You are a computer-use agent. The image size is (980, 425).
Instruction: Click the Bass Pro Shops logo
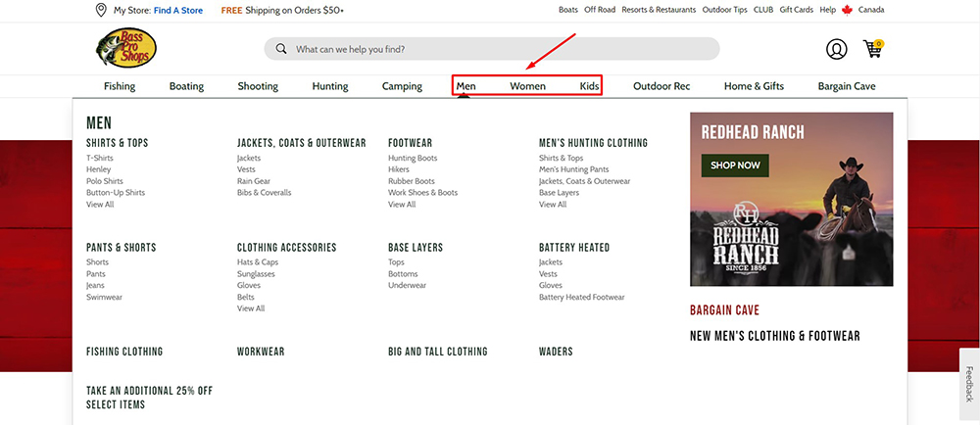[125, 49]
